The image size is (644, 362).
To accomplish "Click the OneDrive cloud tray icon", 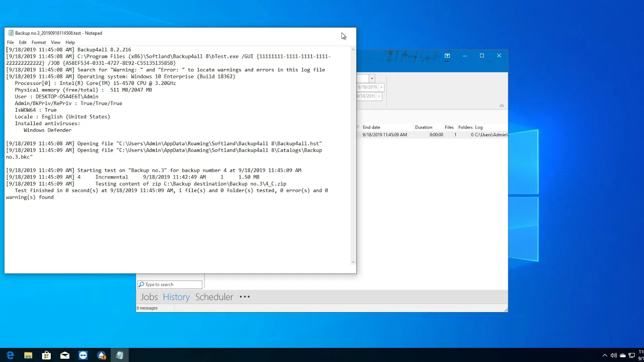I will (x=623, y=355).
